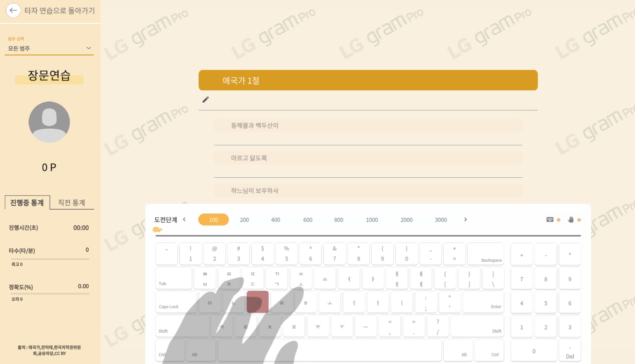Click the 타수 progress bar
The width and height of the screenshot is (635, 364).
[x=50, y=259]
